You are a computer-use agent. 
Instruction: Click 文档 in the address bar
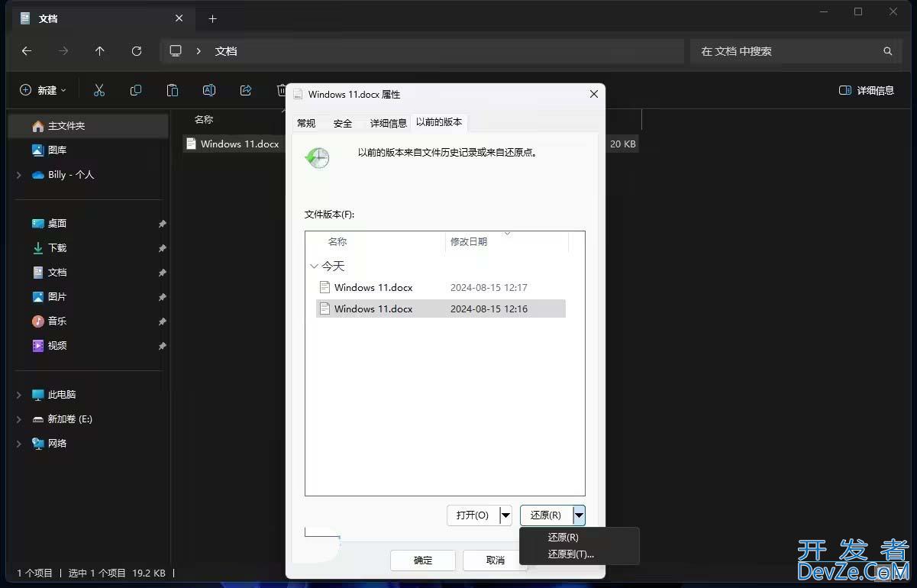click(226, 51)
